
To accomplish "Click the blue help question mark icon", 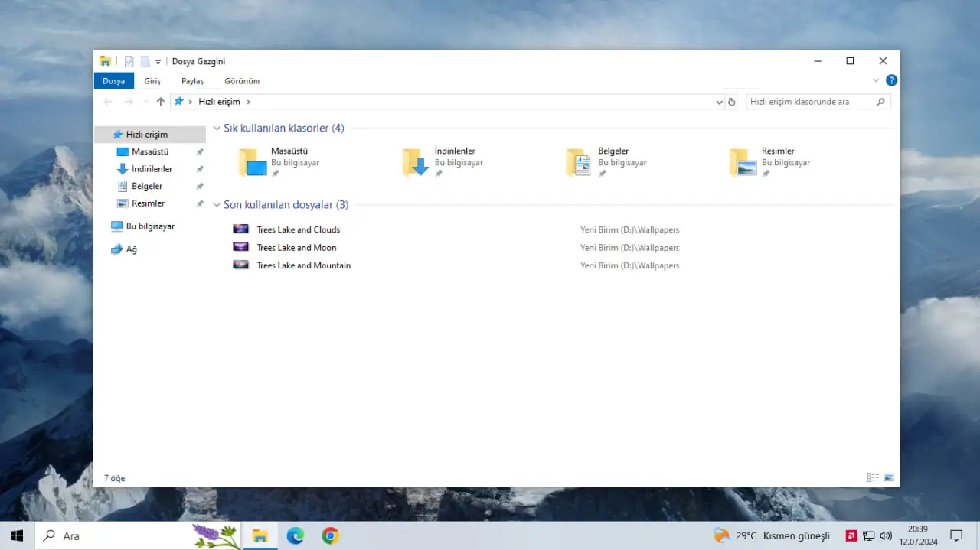I will coord(891,80).
